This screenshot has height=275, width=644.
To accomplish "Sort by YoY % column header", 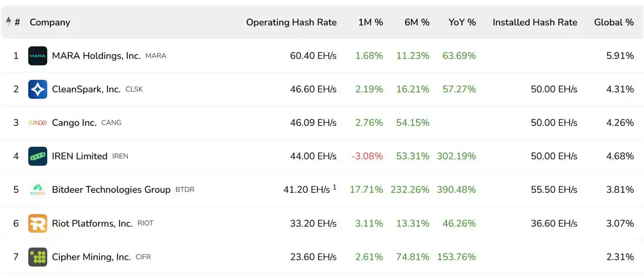I will 462,23.
